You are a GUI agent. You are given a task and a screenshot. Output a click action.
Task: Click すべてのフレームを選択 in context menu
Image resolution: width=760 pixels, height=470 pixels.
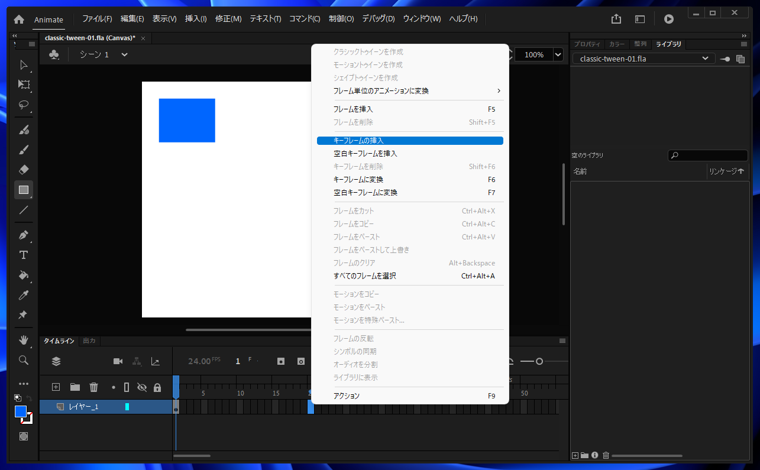[365, 276]
